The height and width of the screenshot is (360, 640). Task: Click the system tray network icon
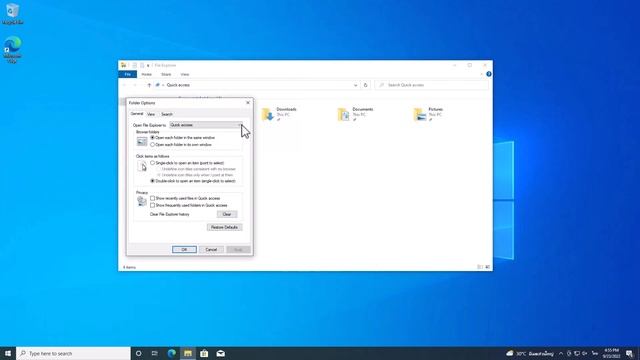(x=577, y=353)
